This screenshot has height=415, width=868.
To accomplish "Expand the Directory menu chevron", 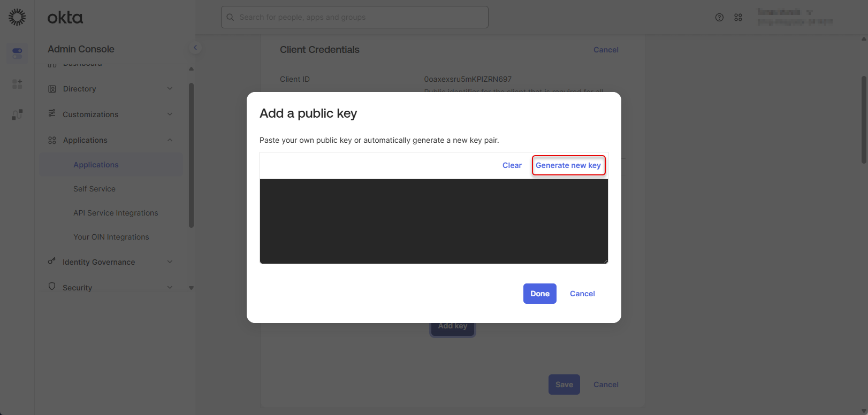I will [170, 89].
